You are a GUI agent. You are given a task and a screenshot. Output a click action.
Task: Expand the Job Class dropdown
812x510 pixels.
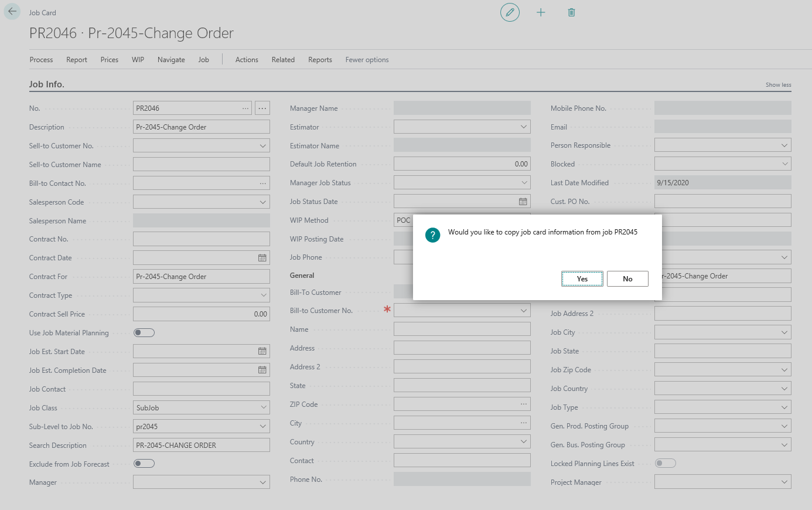click(263, 408)
